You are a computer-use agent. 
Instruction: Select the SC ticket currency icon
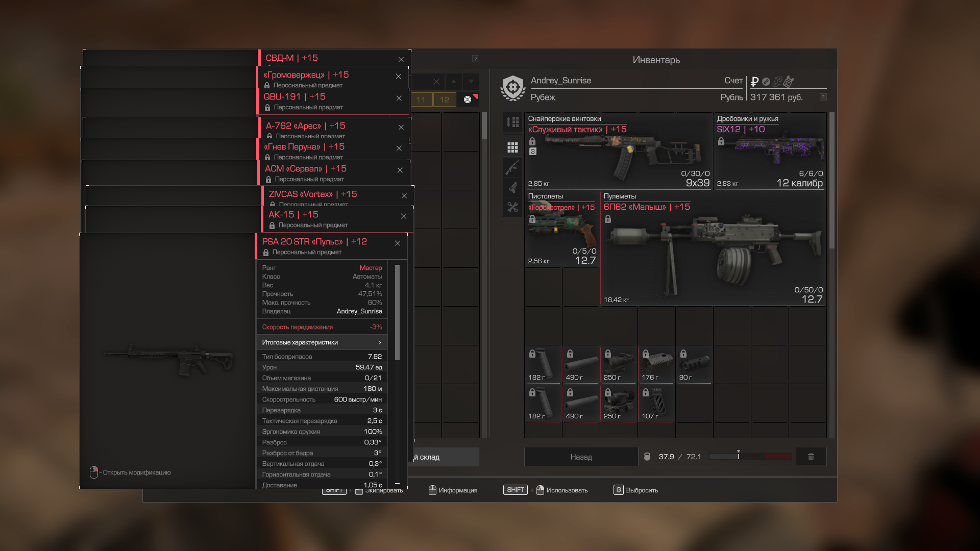789,82
